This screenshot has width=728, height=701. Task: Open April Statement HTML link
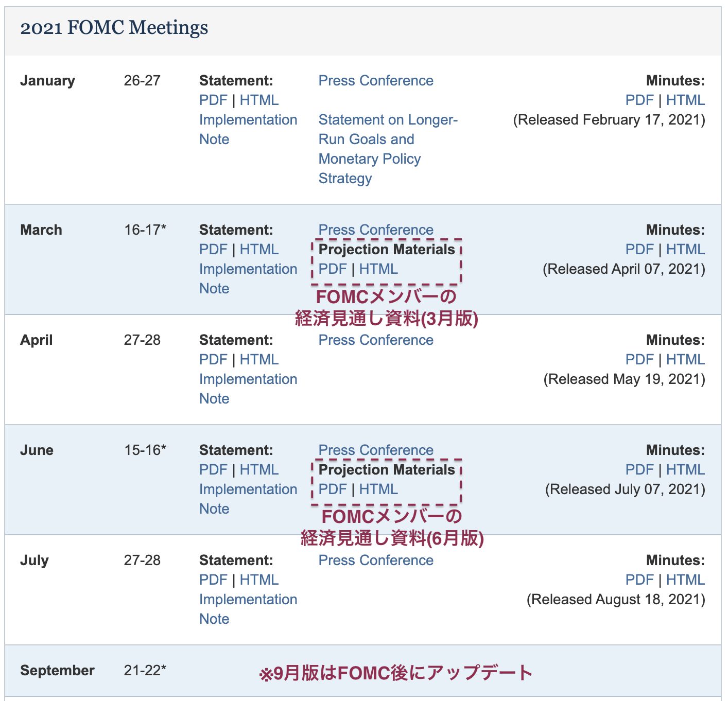click(x=259, y=360)
